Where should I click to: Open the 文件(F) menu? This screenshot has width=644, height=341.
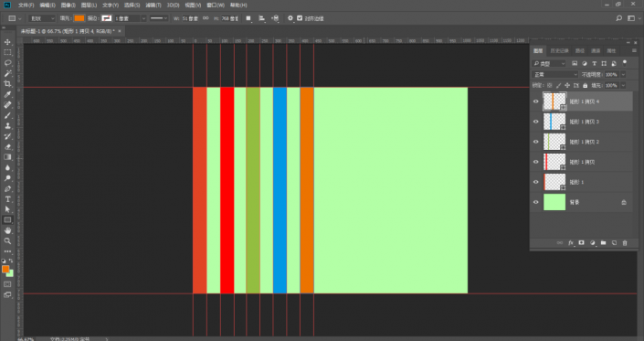point(26,5)
